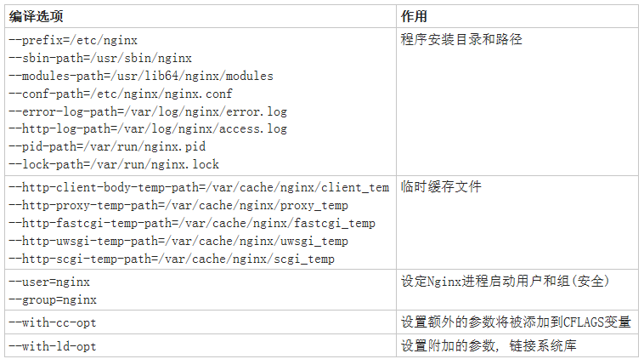The width and height of the screenshot is (644, 359).
Task: Select the --pid-path=/var/run/nginx.pid line
Action: tap(107, 147)
